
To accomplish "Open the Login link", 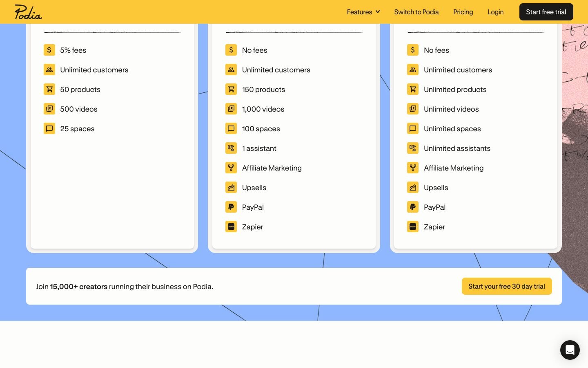I will point(496,12).
